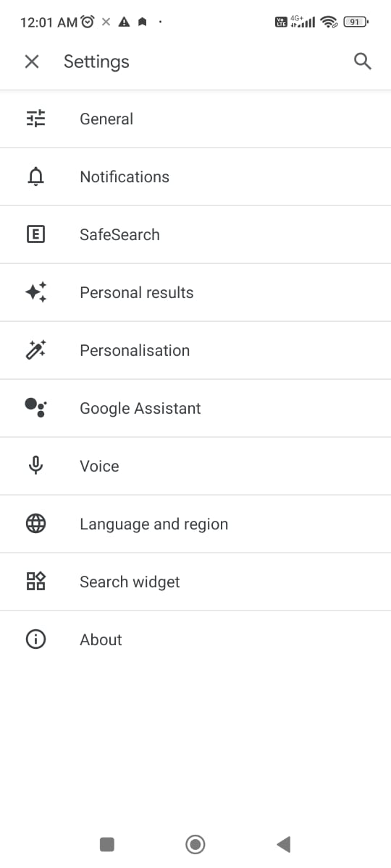The height and width of the screenshot is (868, 391).
Task: Tap the Language and region globe icon
Action: click(35, 524)
